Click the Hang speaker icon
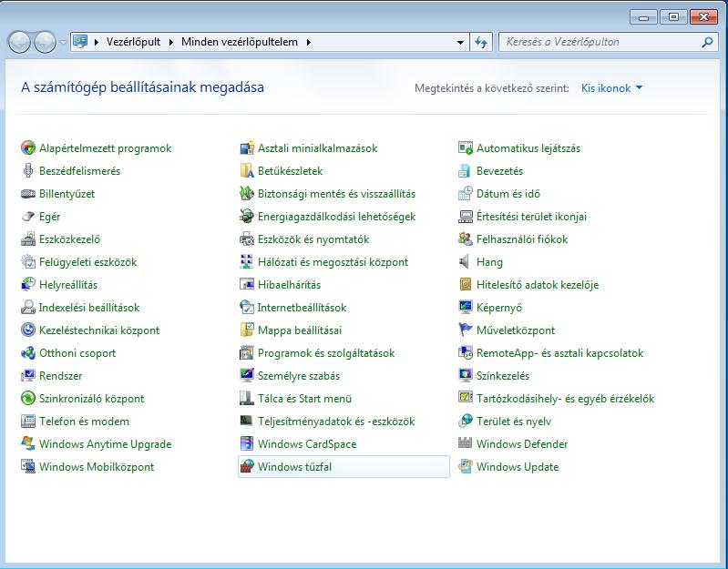This screenshot has height=569, width=728. [x=465, y=261]
